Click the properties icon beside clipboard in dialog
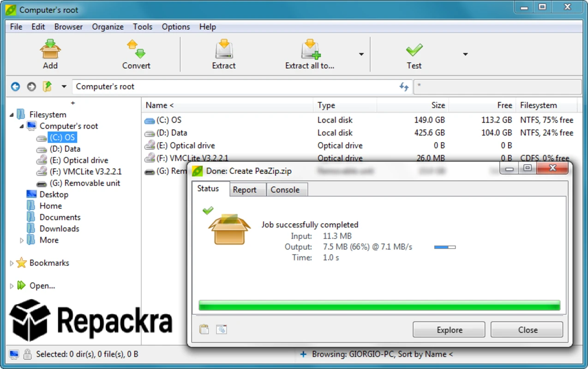 click(222, 329)
